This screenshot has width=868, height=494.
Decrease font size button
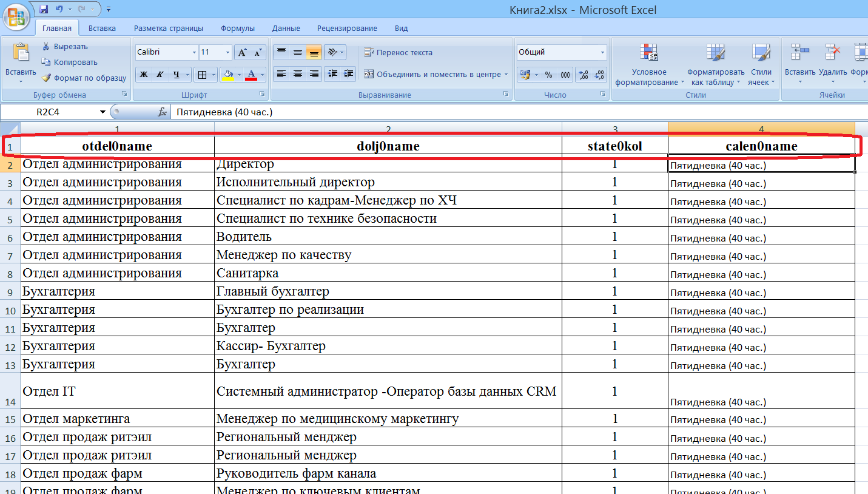pos(258,52)
